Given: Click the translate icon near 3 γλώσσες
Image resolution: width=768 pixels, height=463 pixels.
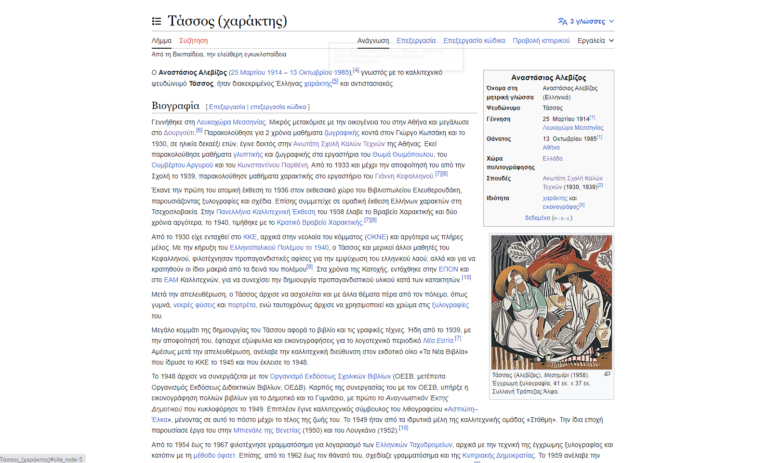Looking at the screenshot, I should point(562,22).
